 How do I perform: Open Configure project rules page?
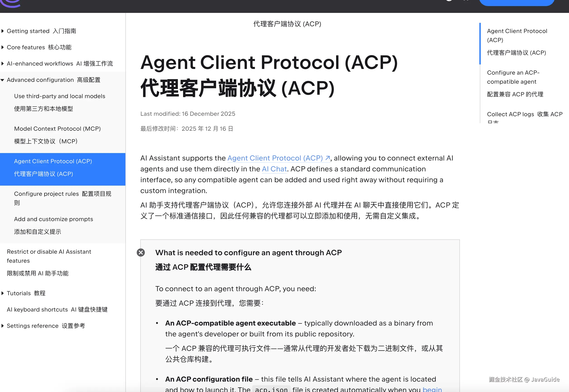pyautogui.click(x=46, y=194)
